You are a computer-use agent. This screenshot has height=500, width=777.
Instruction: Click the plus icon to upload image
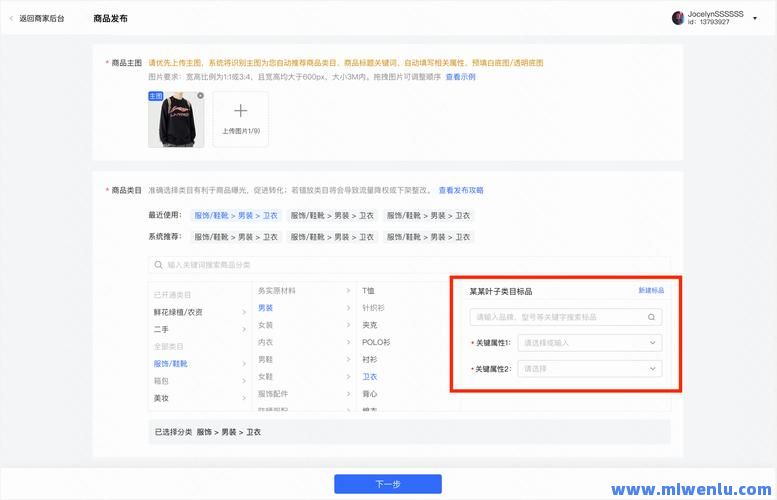(x=240, y=111)
